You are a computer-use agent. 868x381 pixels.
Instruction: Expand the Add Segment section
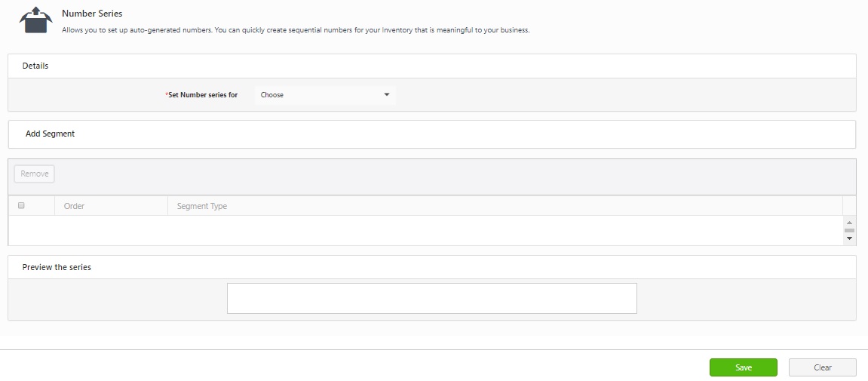click(51, 134)
